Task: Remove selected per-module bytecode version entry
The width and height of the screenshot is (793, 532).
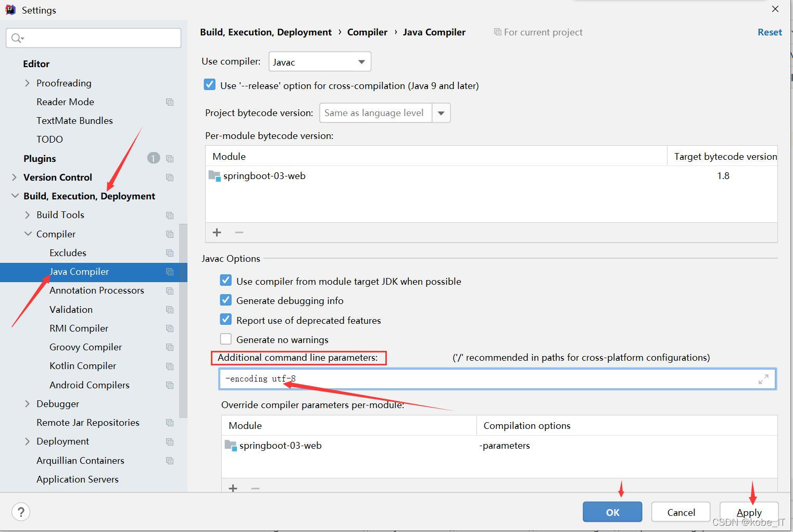Action: pyautogui.click(x=239, y=232)
